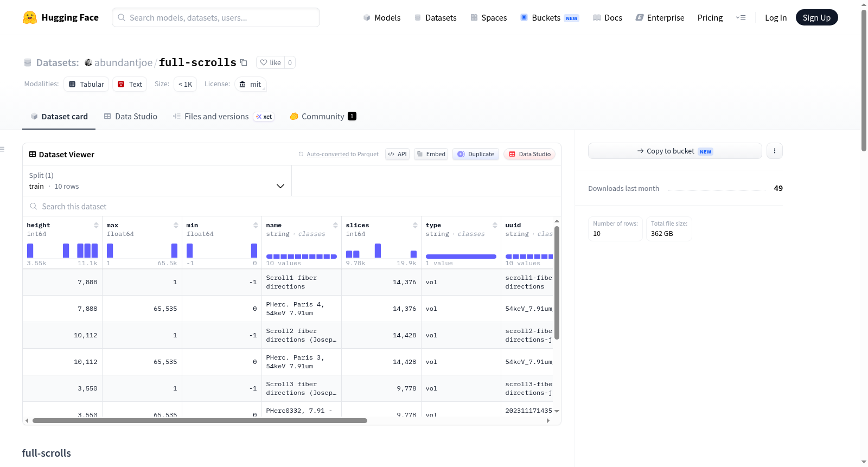868x467 pixels.
Task: Open the Models page
Action: pos(382,17)
